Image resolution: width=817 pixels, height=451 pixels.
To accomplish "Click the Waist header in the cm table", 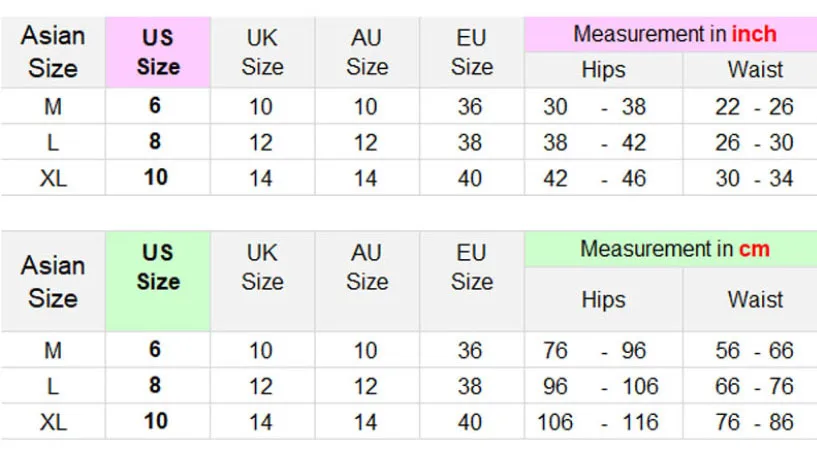I will tap(755, 299).
